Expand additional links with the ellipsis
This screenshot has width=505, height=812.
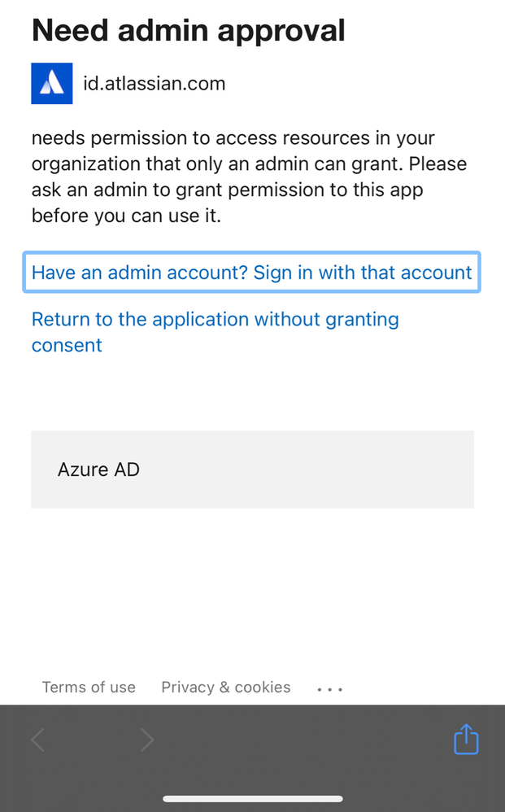point(329,688)
